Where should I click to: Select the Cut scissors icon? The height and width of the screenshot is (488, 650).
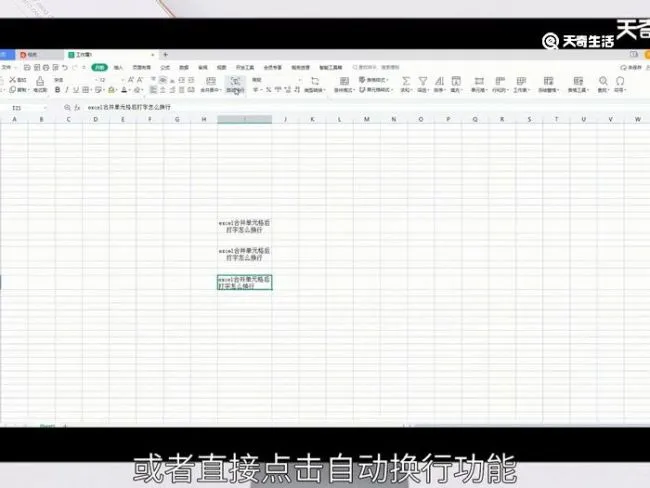(12, 80)
